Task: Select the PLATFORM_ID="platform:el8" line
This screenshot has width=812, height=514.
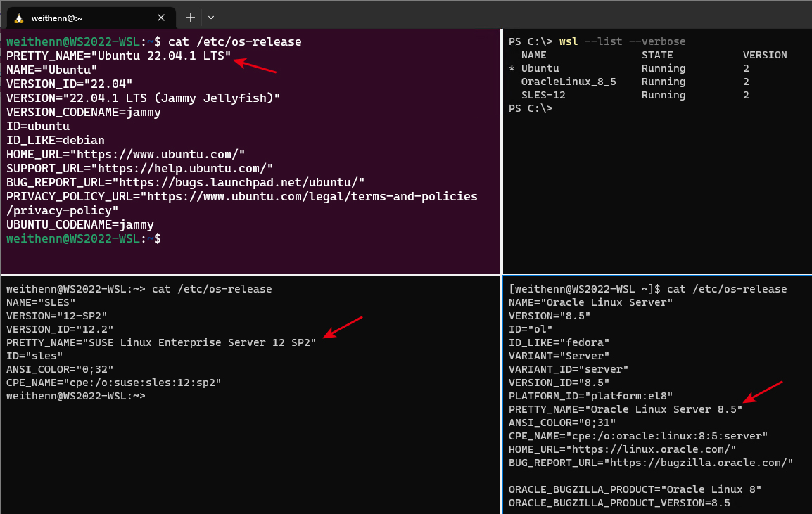Action: (591, 396)
